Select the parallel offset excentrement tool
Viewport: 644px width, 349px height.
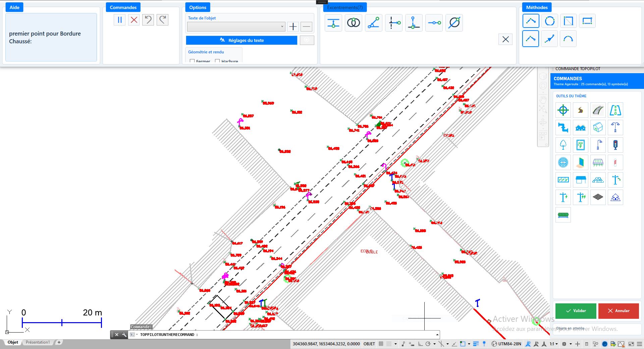333,23
